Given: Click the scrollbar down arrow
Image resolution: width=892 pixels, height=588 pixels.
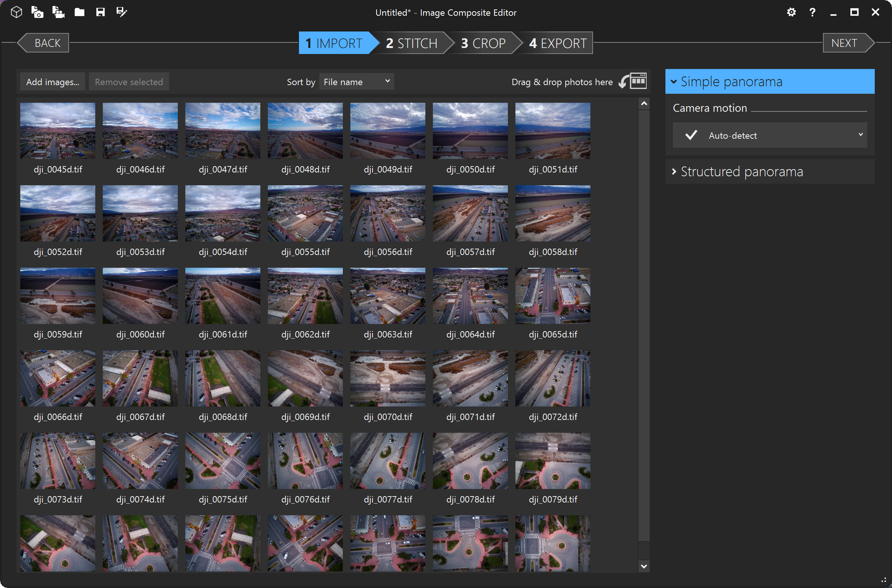Looking at the screenshot, I should pos(644,566).
